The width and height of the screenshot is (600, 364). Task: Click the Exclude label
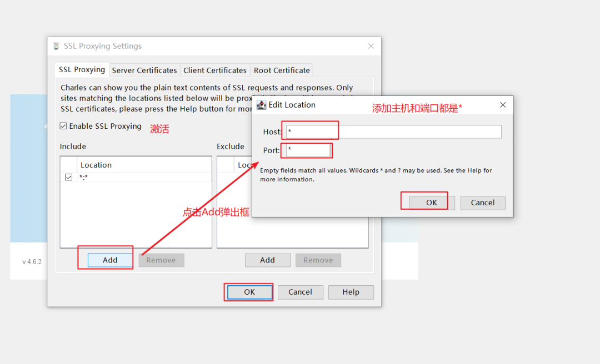coord(231,146)
